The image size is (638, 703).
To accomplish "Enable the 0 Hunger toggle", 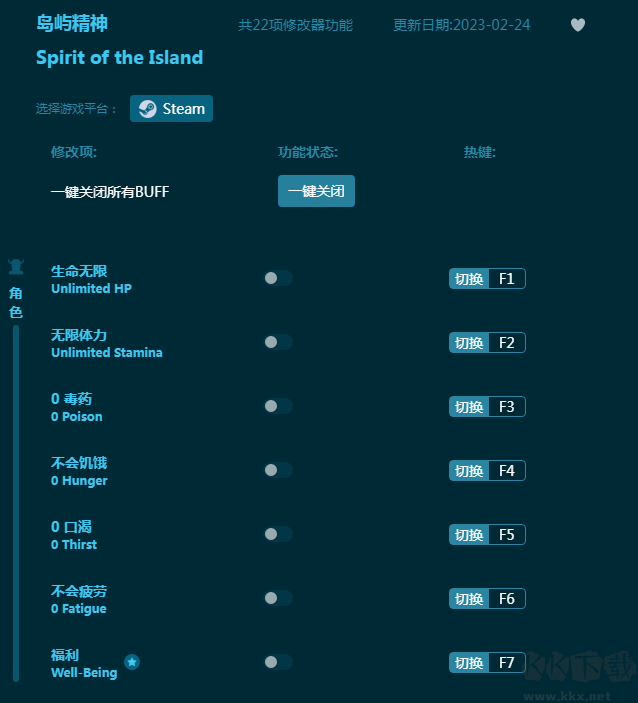I will click(x=278, y=470).
